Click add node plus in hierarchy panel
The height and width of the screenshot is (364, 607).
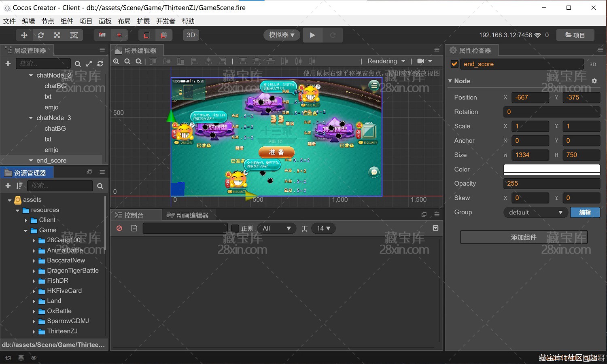(x=8, y=63)
